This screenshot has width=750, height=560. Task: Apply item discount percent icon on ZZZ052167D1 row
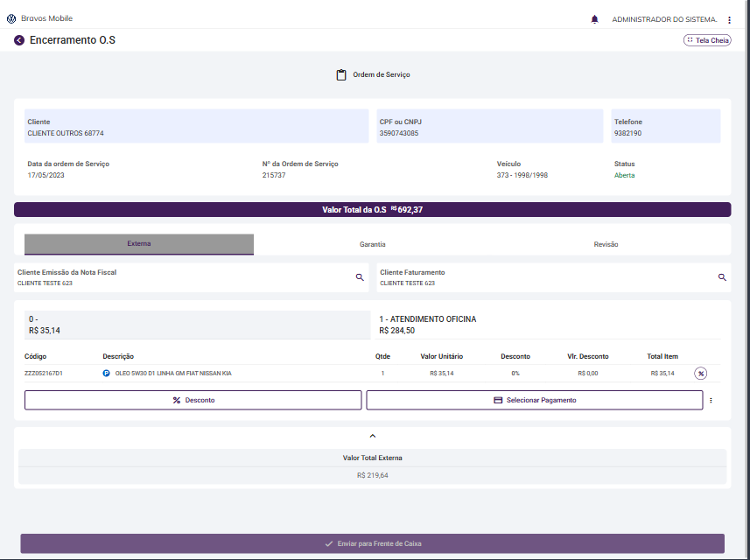point(701,374)
